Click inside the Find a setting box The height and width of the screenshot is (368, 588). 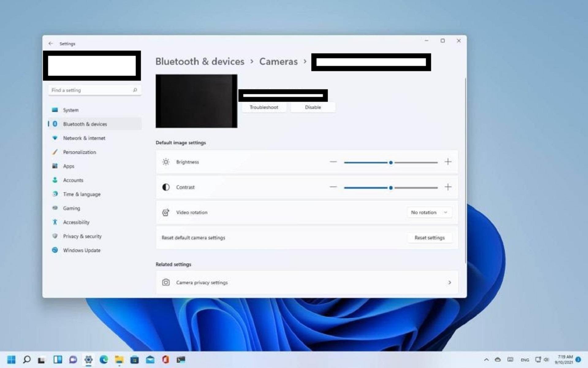tap(92, 90)
